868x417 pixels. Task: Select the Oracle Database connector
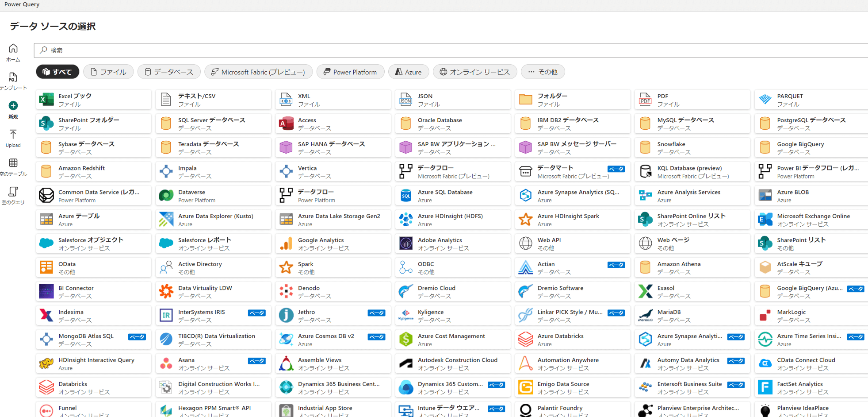click(x=453, y=124)
